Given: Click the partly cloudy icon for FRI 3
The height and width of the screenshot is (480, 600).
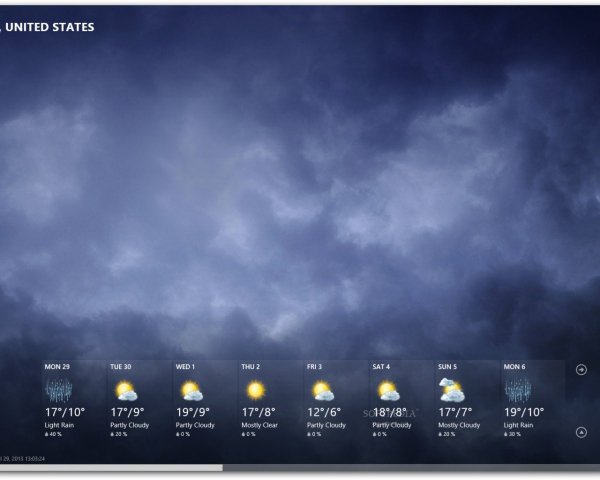Looking at the screenshot, I should click(x=321, y=390).
